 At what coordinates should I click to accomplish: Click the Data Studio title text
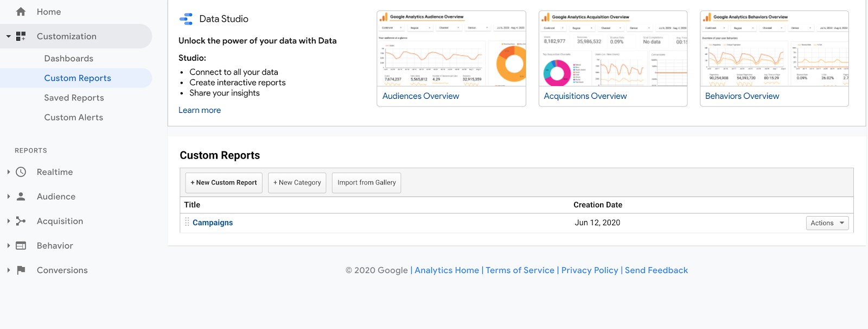224,19
